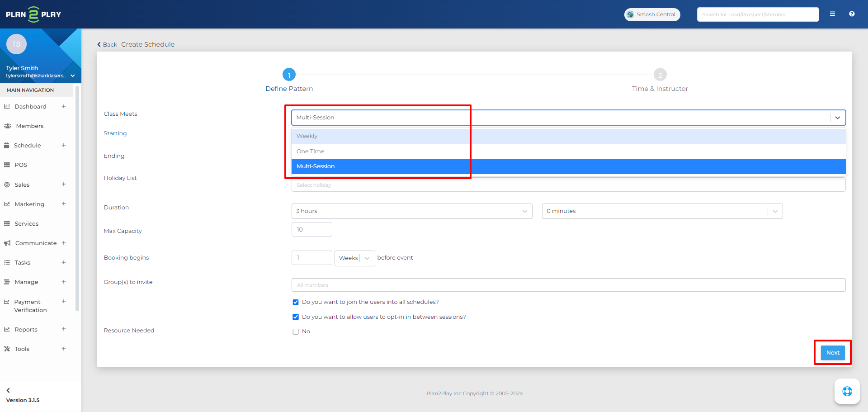The image size is (868, 412).
Task: Click step 2 Time & Instructor circle
Action: 660,75
